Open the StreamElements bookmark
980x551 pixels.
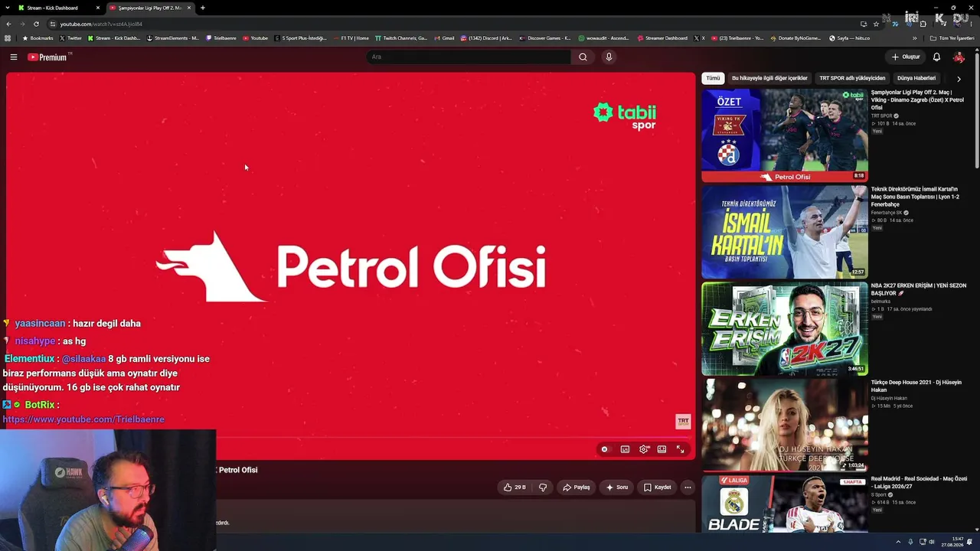(173, 38)
